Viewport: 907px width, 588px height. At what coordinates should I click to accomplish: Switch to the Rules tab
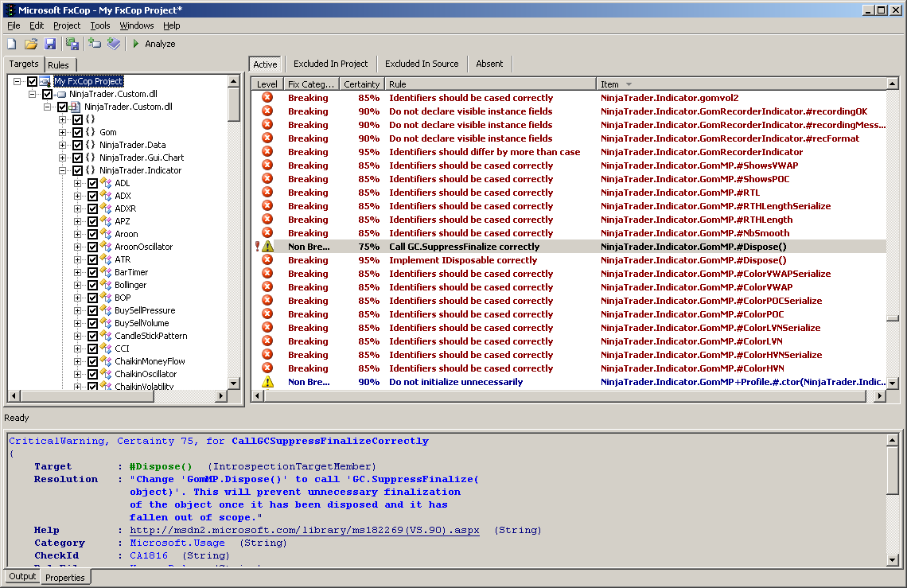click(x=58, y=64)
